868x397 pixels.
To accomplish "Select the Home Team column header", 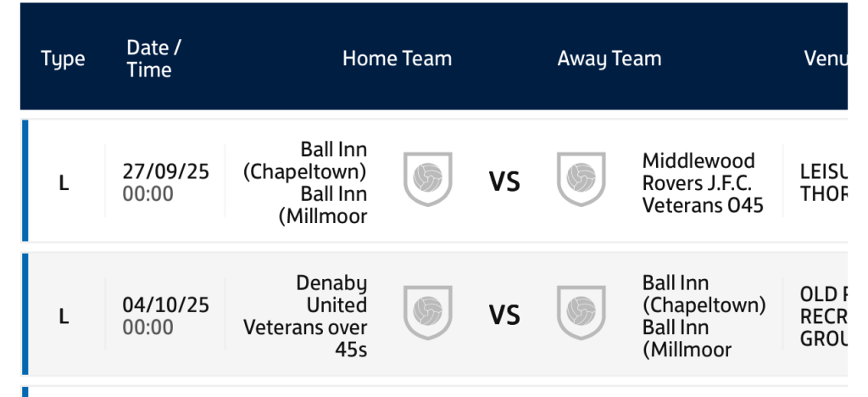I will click(397, 59).
